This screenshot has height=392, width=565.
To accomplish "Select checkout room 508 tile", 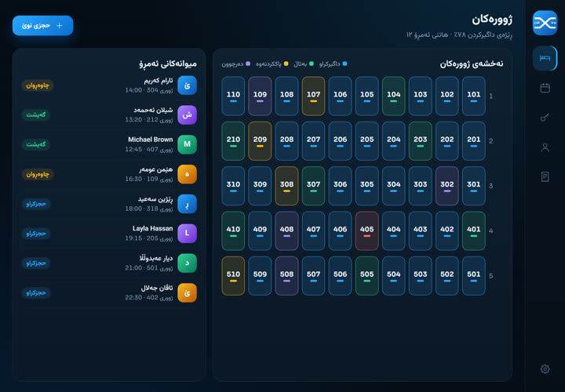I will 286,276.
